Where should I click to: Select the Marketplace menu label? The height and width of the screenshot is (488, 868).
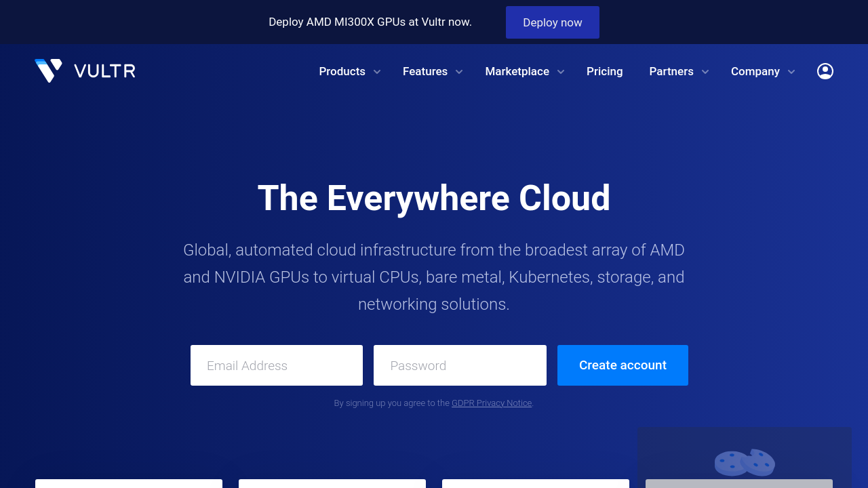[x=517, y=71]
